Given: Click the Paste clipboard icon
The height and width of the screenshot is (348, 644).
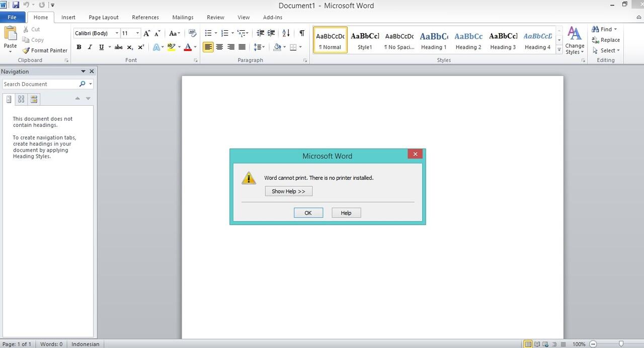Looking at the screenshot, I should click(10, 34).
